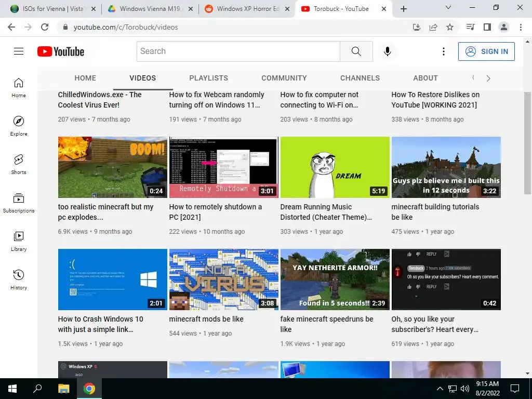Open YouTube settings three-dot menu

click(444, 51)
